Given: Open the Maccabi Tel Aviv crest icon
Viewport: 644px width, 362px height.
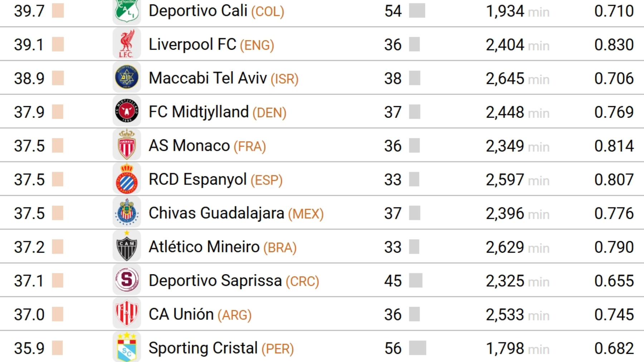Looking at the screenshot, I should click(x=127, y=78).
